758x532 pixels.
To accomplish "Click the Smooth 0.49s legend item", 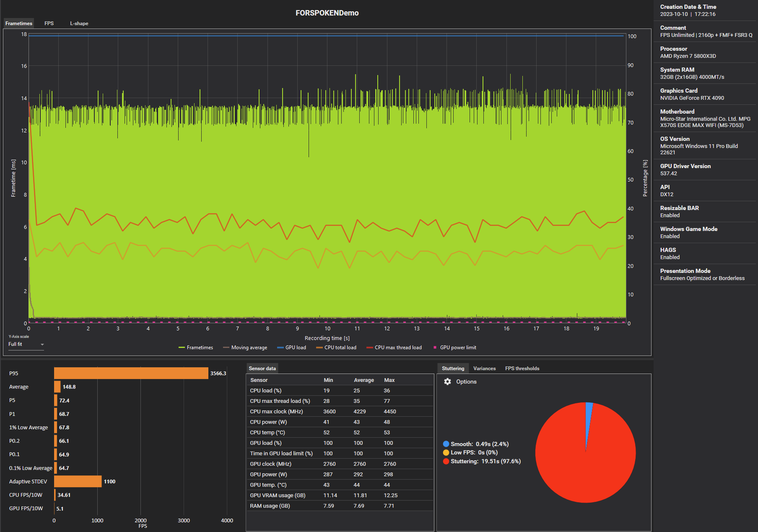I will [476, 444].
